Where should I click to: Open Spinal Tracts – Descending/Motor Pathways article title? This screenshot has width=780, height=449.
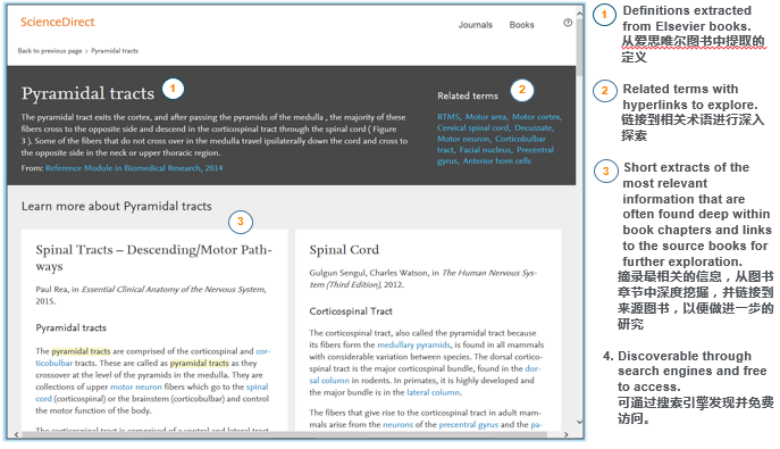(154, 258)
